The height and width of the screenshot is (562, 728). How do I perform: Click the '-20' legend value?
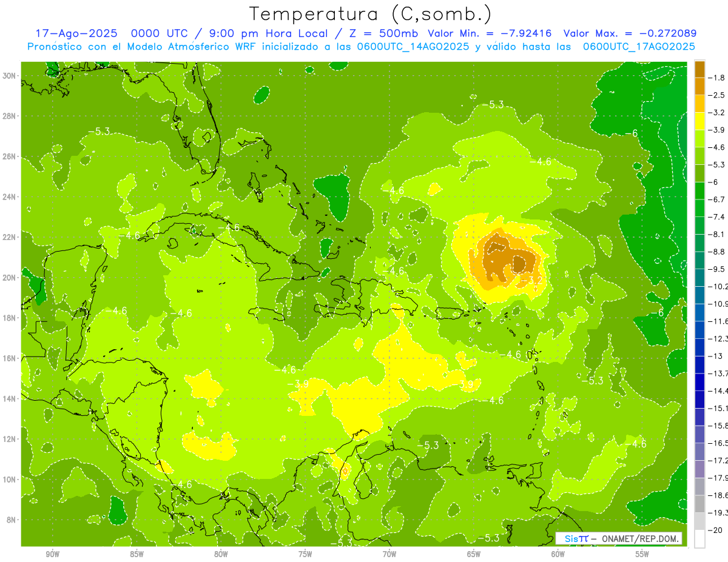715,530
